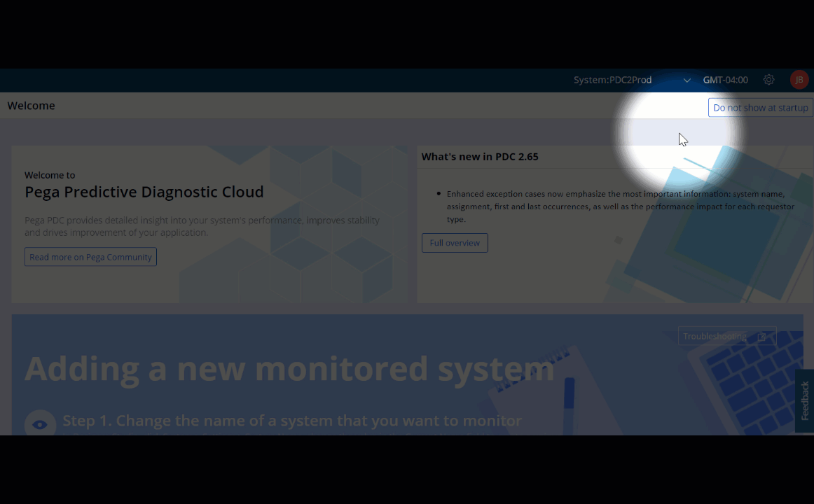
Task: Expand the system selector chevron arrow
Action: pyautogui.click(x=687, y=80)
